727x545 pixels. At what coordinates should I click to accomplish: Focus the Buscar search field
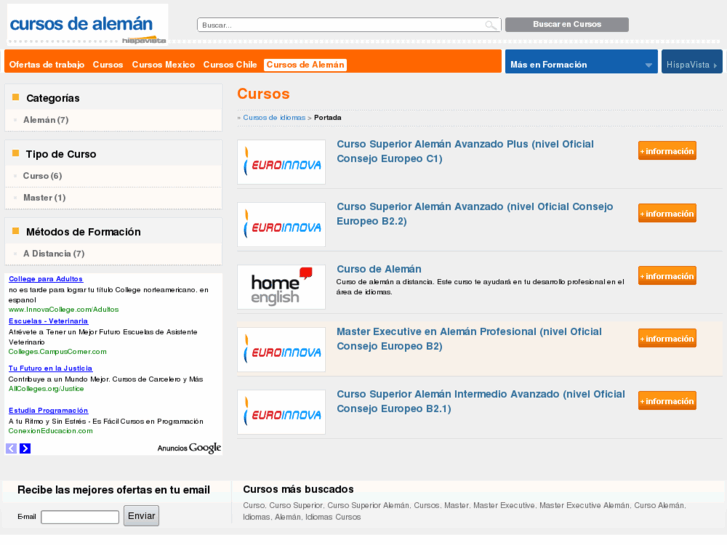[x=349, y=25]
